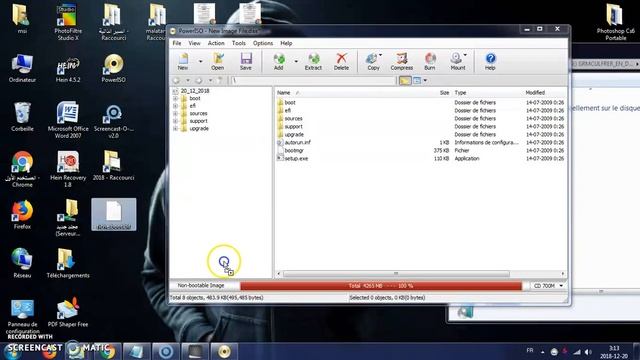Select the PhotoFiltre Studio X desktop icon

pyautogui.click(x=68, y=22)
